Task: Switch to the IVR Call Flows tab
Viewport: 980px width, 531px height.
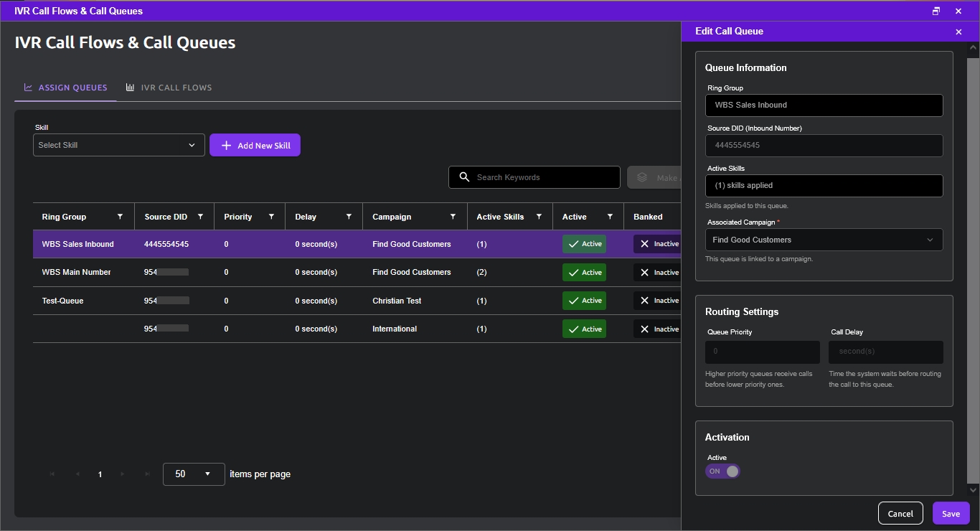Action: (x=169, y=88)
